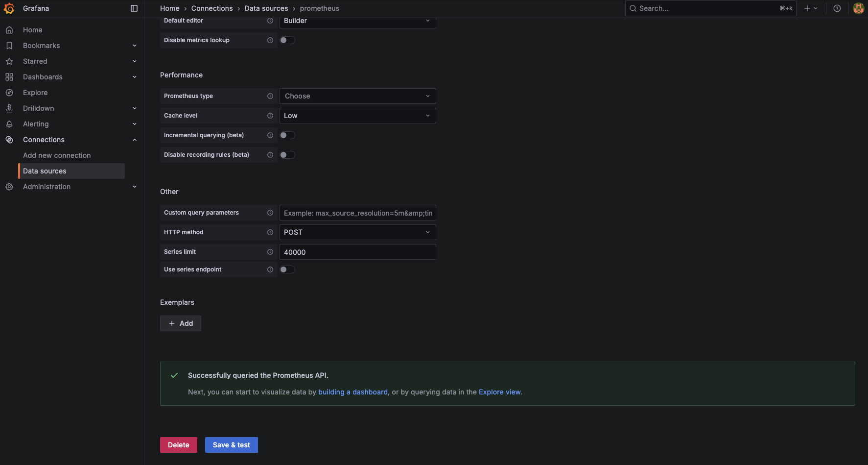Open Dashboards in the sidebar menu
868x465 pixels.
pyautogui.click(x=43, y=77)
